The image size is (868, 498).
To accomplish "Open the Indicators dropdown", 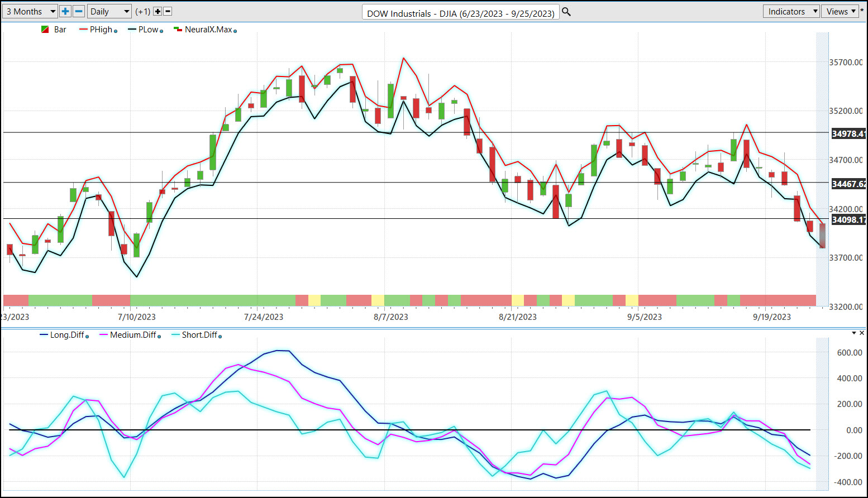I will [791, 11].
